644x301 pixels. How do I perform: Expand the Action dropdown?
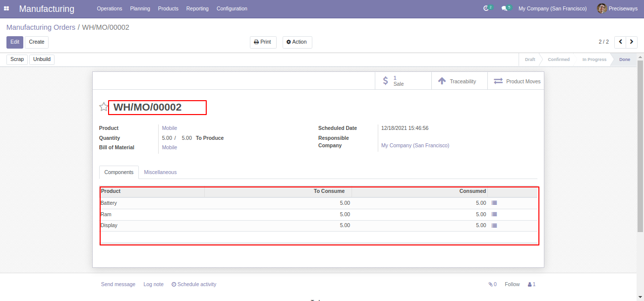(x=297, y=42)
